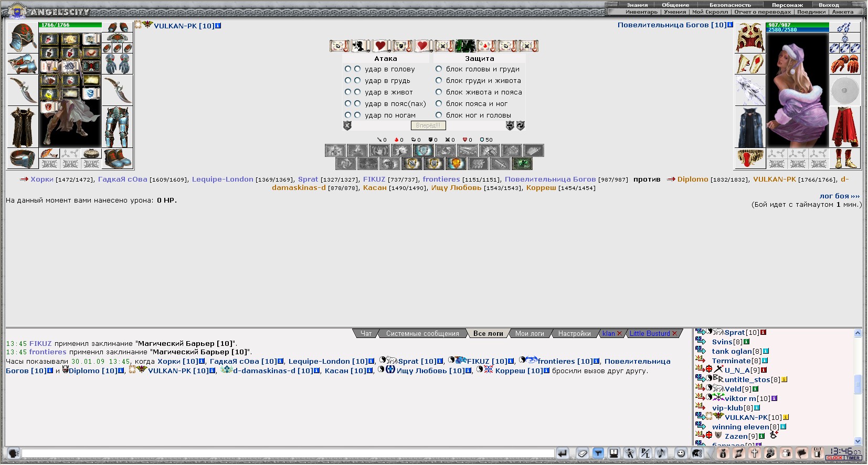Activate the glowing blue shield skill
868x465 pixels.
(423, 151)
